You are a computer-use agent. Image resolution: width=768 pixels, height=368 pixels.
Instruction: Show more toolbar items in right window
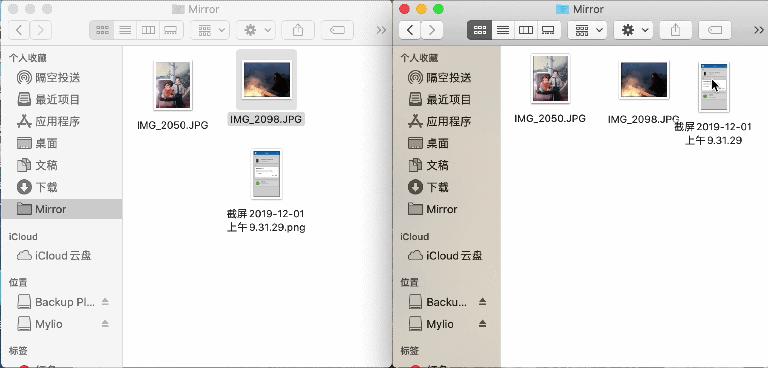pos(759,30)
